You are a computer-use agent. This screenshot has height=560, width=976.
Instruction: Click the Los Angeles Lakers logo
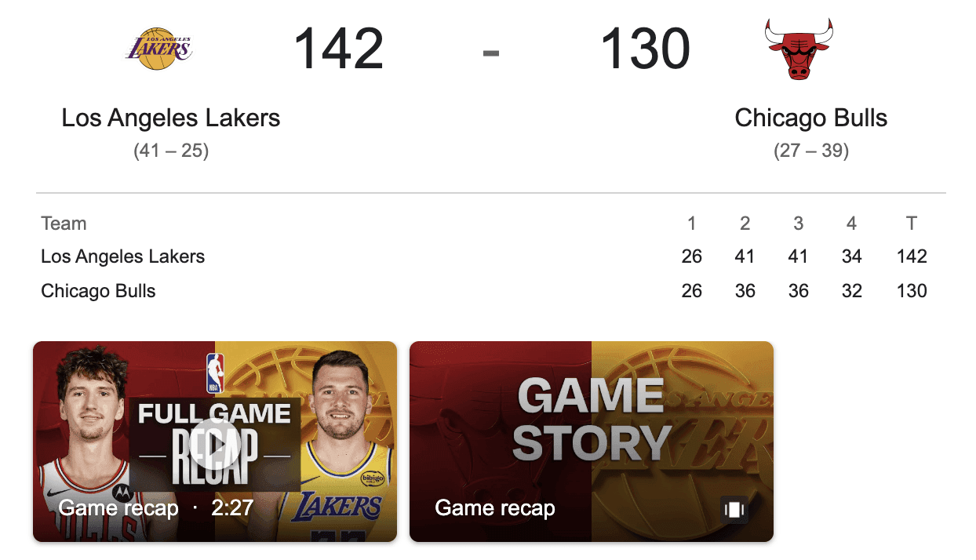[158, 49]
